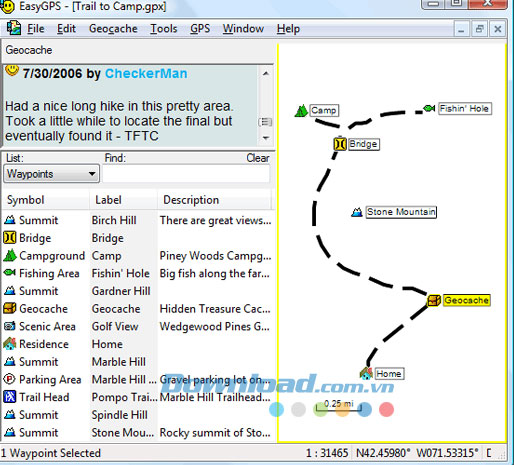Open the Tools menu
This screenshot has width=514, height=465.
(163, 29)
